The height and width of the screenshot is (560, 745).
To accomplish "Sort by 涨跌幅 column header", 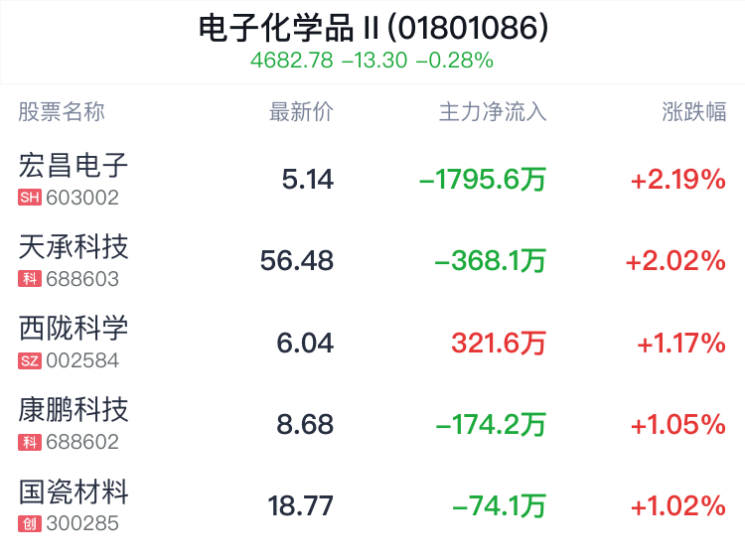I will pos(694,112).
